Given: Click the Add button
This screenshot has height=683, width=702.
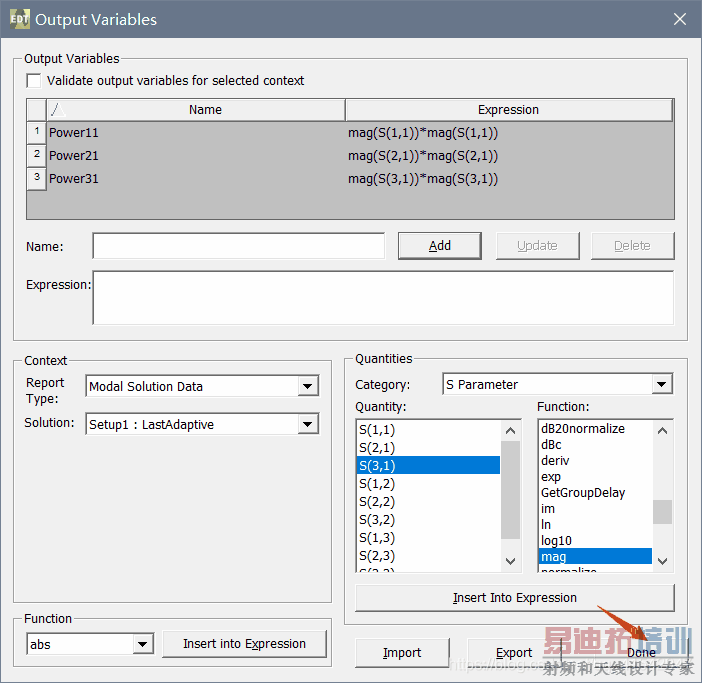Looking at the screenshot, I should [440, 246].
